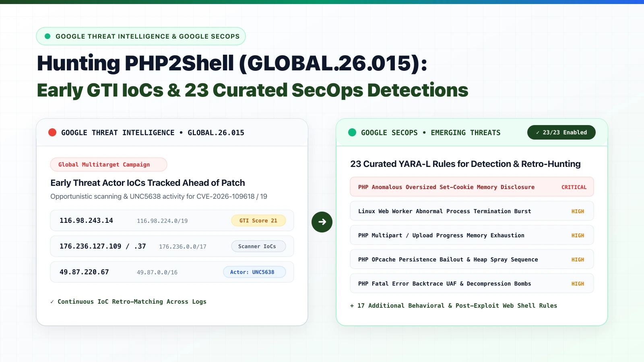644x362 pixels.
Task: Open the PHP Multipart / Upload Progress Memory Exhaustion rule
Action: pos(472,235)
